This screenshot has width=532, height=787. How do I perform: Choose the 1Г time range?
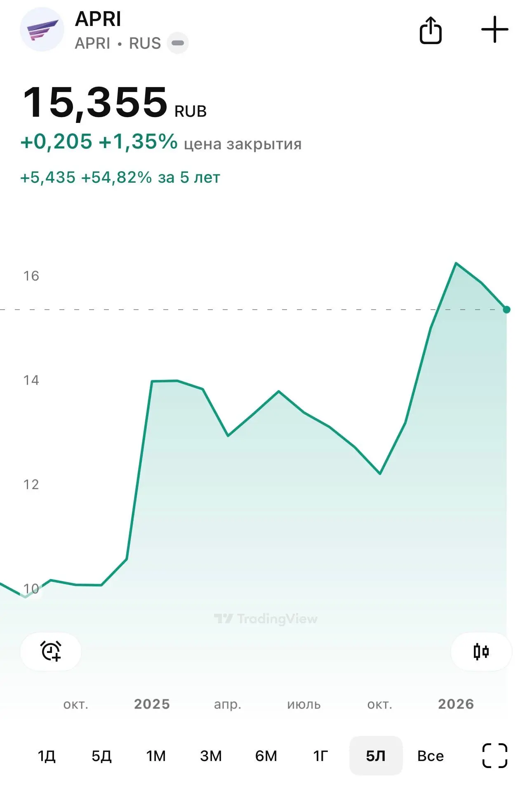click(x=320, y=756)
